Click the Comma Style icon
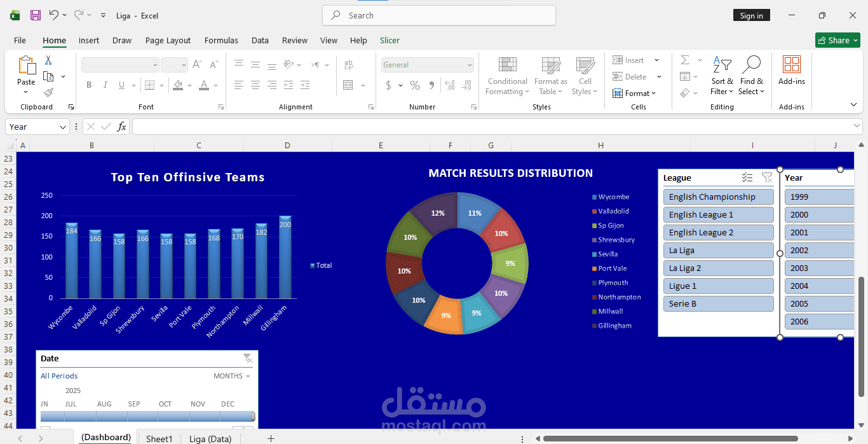Image resolution: width=868 pixels, height=444 pixels. pos(432,85)
